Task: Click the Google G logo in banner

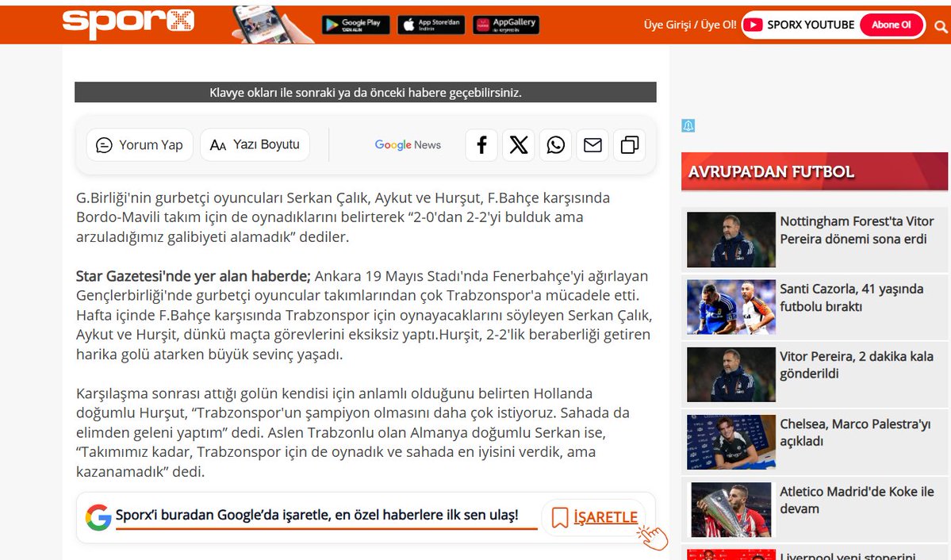Action: click(x=98, y=517)
